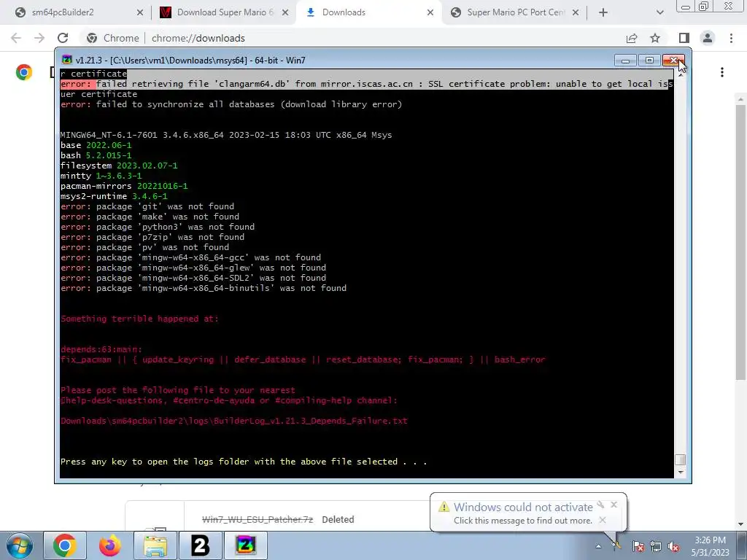Click the Downloads page vertical scrollbar
This screenshot has height=560, width=747.
pyautogui.click(x=741, y=243)
